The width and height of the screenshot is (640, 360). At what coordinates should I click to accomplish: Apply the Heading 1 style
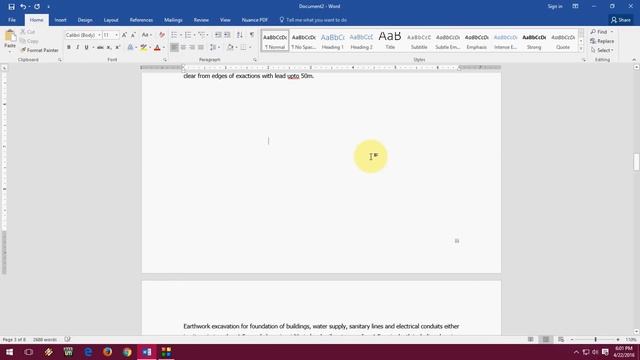tap(333, 41)
